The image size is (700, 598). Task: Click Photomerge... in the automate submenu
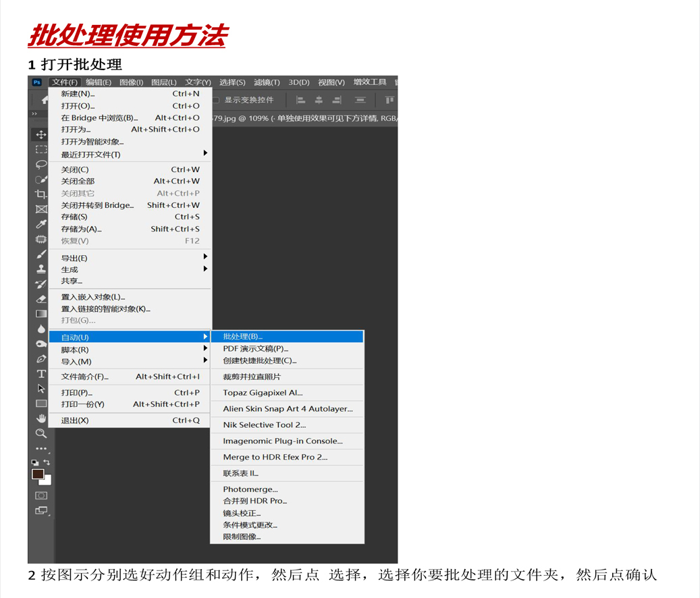[250, 489]
